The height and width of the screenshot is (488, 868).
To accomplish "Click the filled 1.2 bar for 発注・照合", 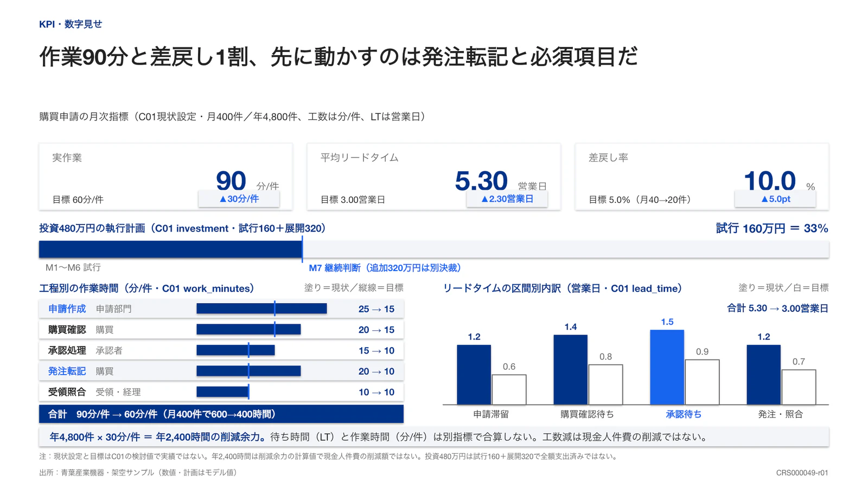I will tap(764, 375).
